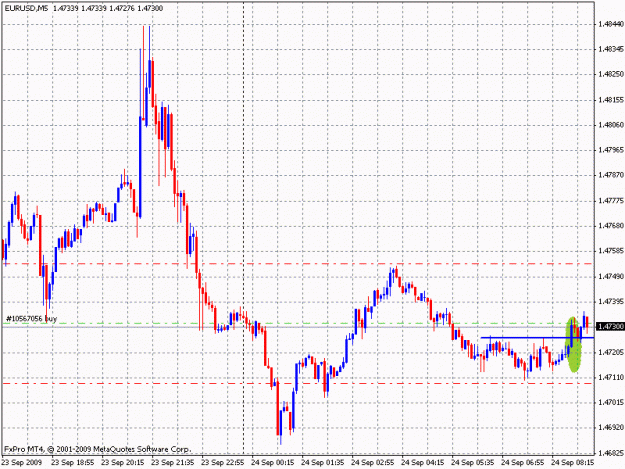
Task: Click the 1.47585 price axis label
Action: point(611,251)
